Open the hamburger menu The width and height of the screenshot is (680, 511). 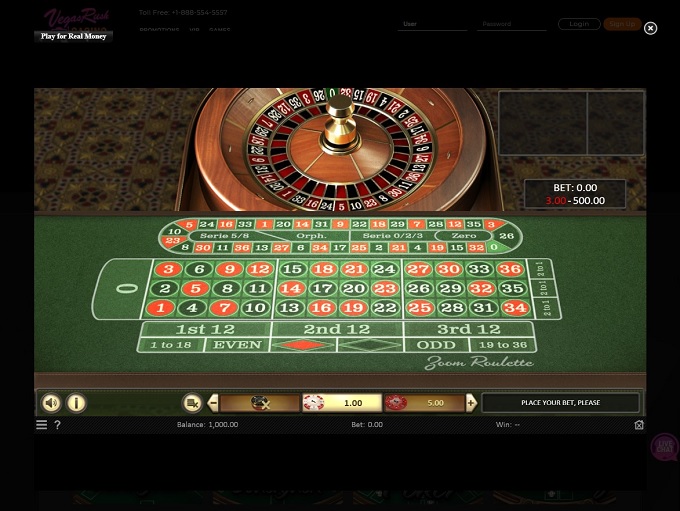[42, 425]
